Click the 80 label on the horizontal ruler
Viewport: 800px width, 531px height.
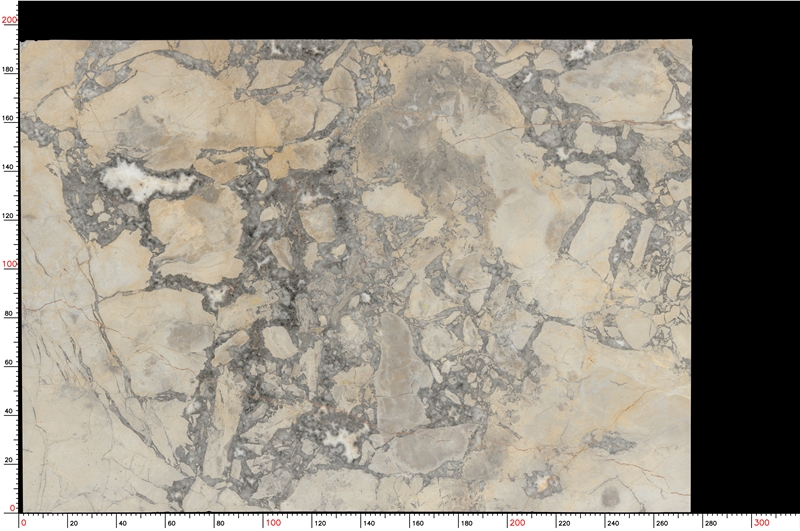[220, 523]
